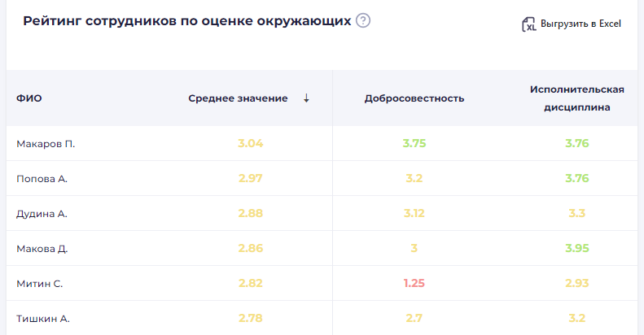Click green score 3.95 for Макова

pos(576,248)
